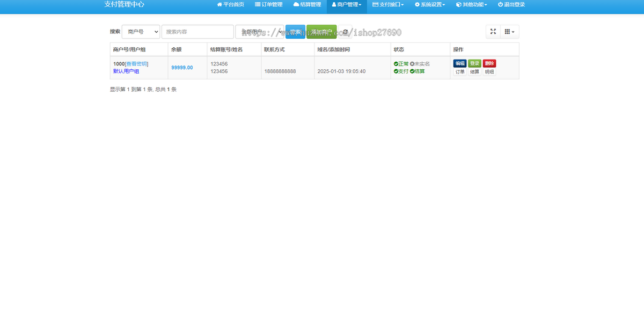Toggle the 结算 permission status

point(417,71)
